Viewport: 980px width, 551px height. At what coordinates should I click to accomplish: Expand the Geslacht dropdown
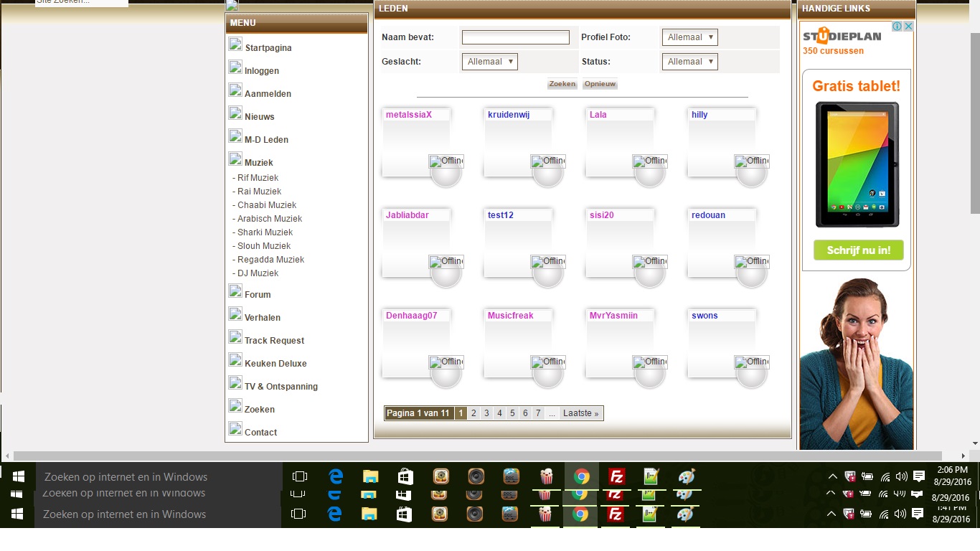[489, 62]
